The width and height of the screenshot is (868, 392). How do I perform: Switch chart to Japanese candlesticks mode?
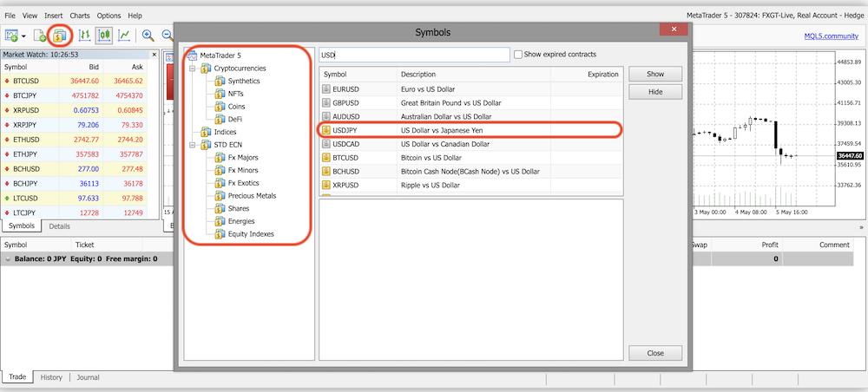coord(104,36)
